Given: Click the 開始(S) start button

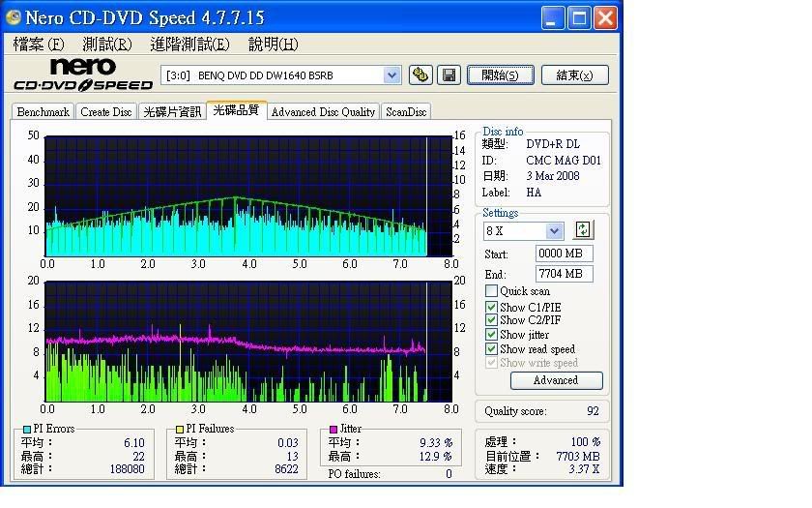Looking at the screenshot, I should point(501,75).
